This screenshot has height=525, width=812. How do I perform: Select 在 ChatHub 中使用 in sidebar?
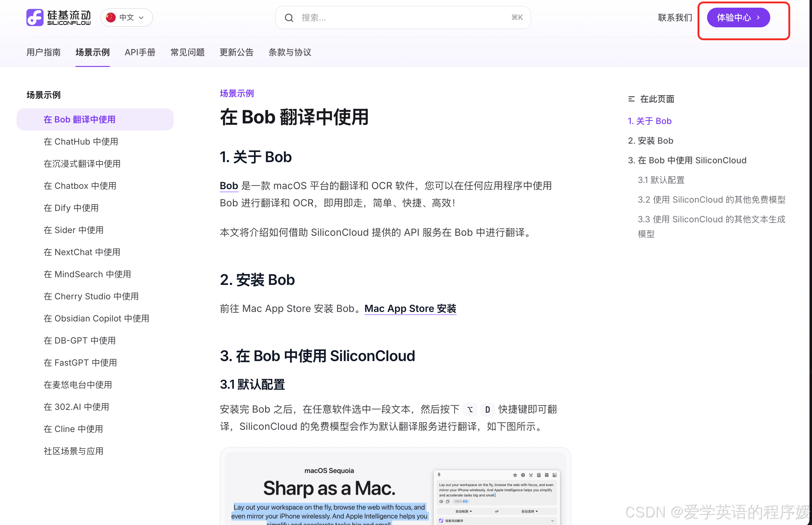(81, 142)
